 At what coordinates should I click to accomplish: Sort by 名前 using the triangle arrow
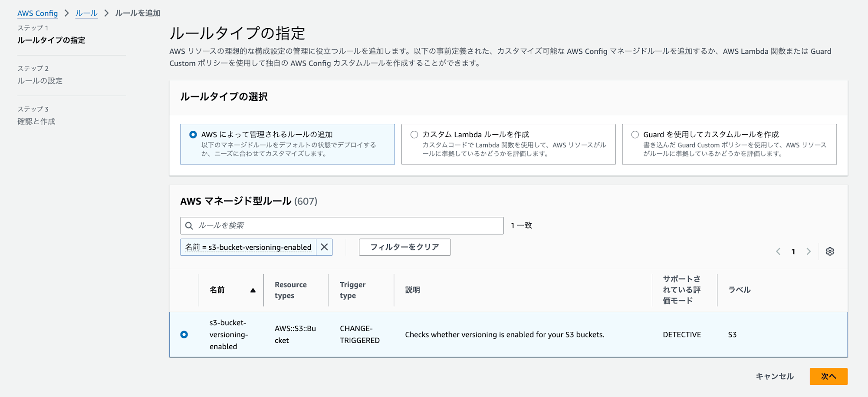coord(253,290)
